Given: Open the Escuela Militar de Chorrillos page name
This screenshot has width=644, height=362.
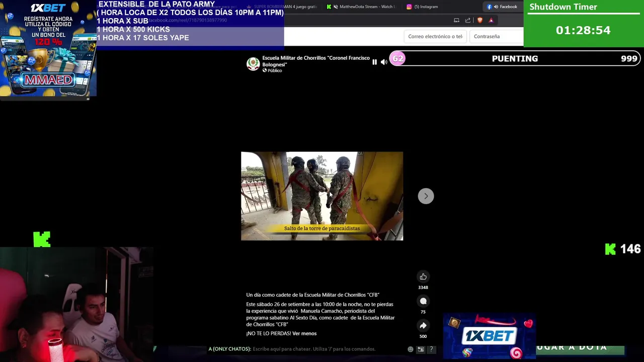Looking at the screenshot, I should click(x=316, y=61).
